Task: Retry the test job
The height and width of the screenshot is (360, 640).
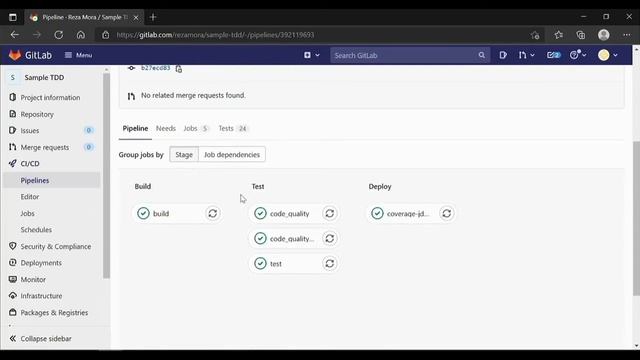Action: click(x=330, y=264)
